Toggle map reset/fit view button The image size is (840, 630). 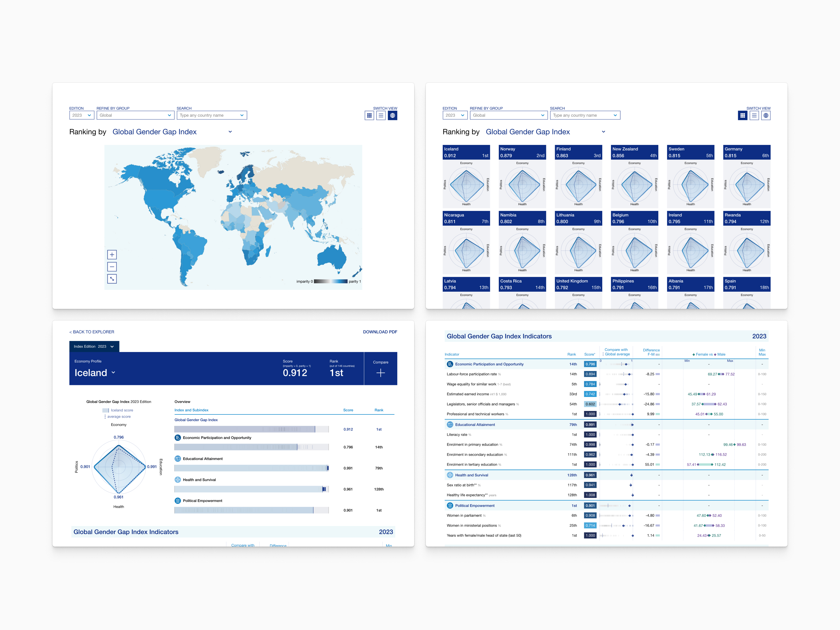coord(112,279)
